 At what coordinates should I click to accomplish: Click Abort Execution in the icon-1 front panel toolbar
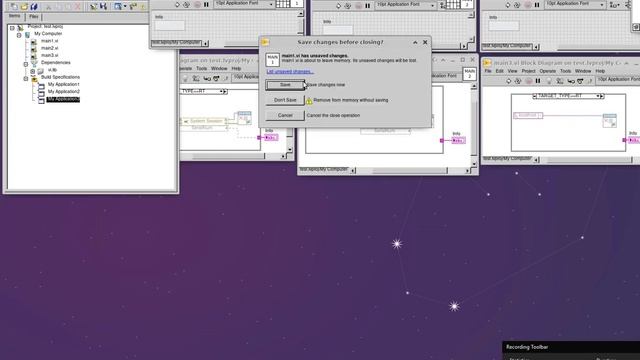(x=197, y=4)
